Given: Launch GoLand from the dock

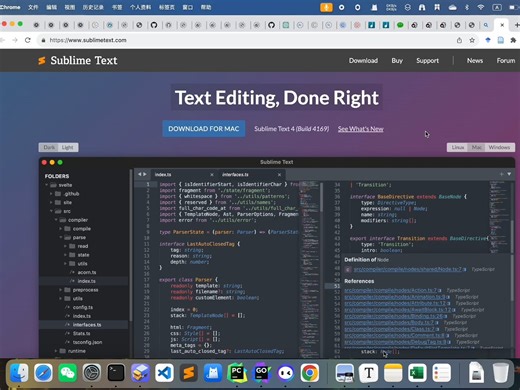Looking at the screenshot, I should 261,373.
